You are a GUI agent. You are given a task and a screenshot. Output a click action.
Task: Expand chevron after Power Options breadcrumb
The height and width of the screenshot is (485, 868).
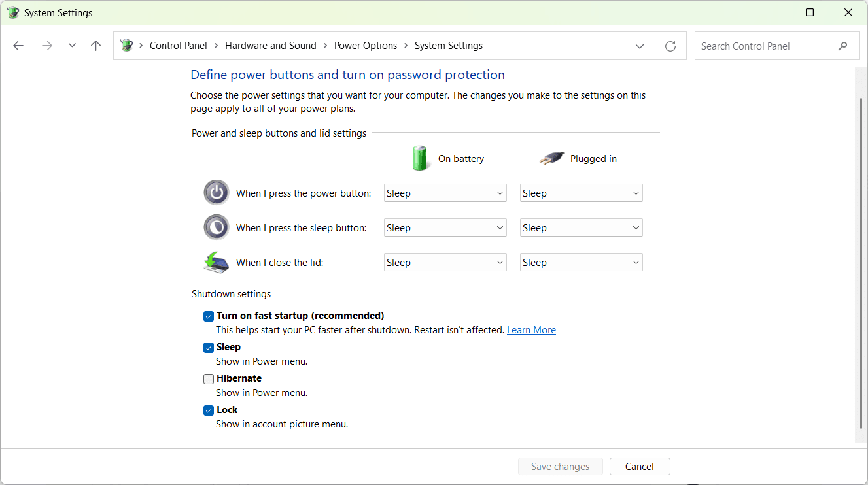point(406,46)
